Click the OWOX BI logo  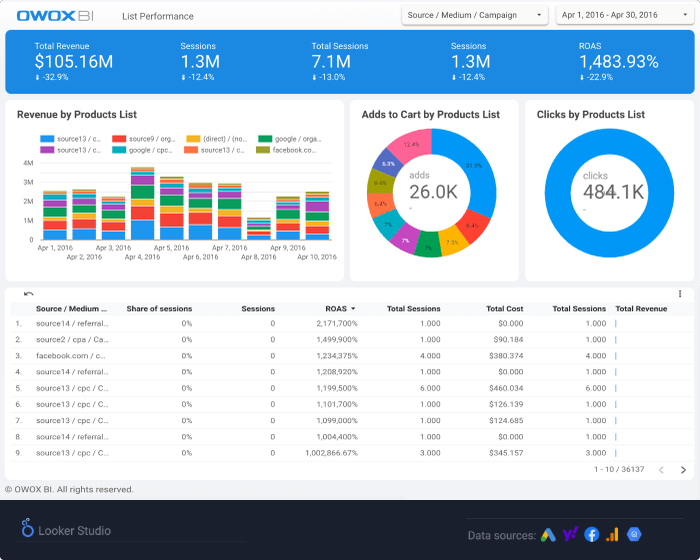tap(55, 16)
